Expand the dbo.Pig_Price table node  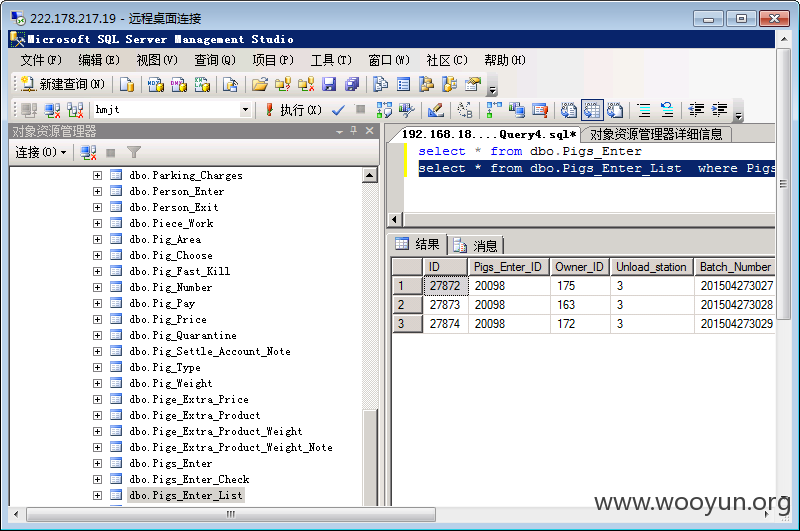point(97,319)
